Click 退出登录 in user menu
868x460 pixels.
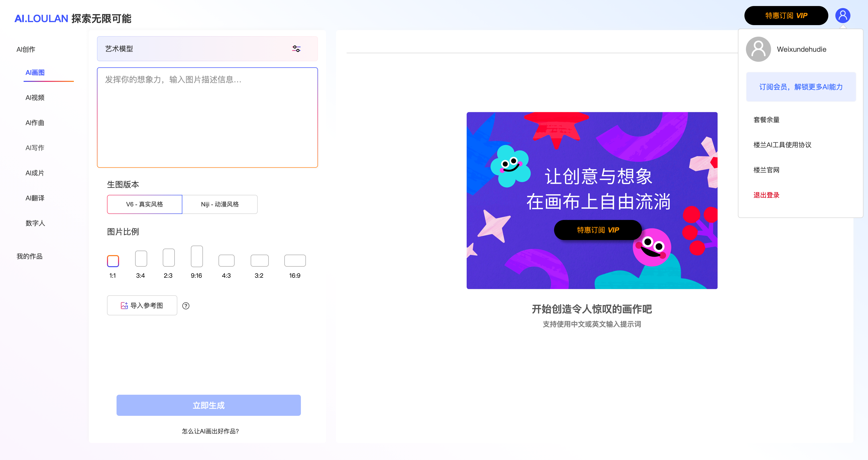[x=766, y=195]
